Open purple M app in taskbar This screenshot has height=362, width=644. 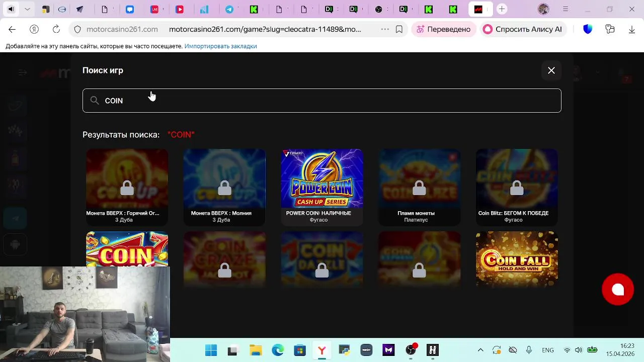click(388, 350)
